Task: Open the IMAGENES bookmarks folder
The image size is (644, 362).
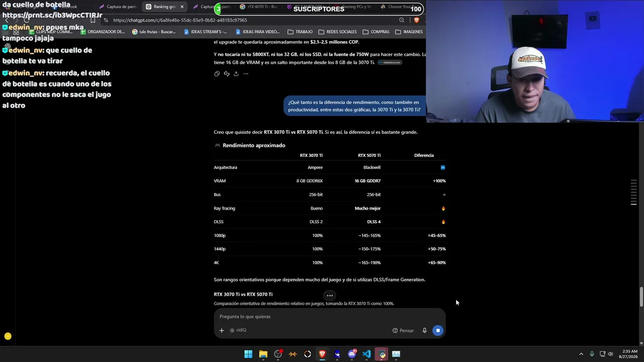Action: (x=409, y=32)
